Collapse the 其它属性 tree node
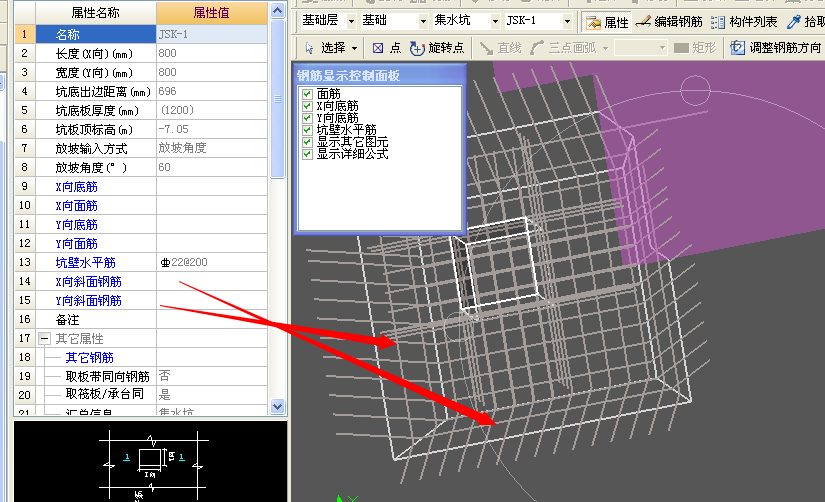 [44, 338]
